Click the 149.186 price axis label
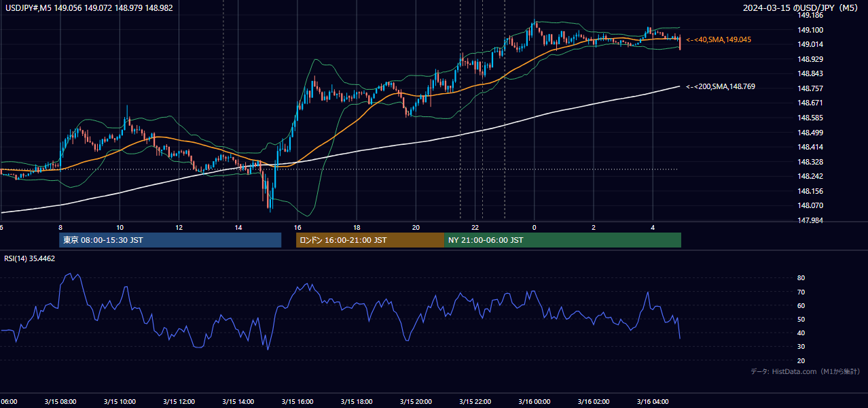 click(x=810, y=15)
